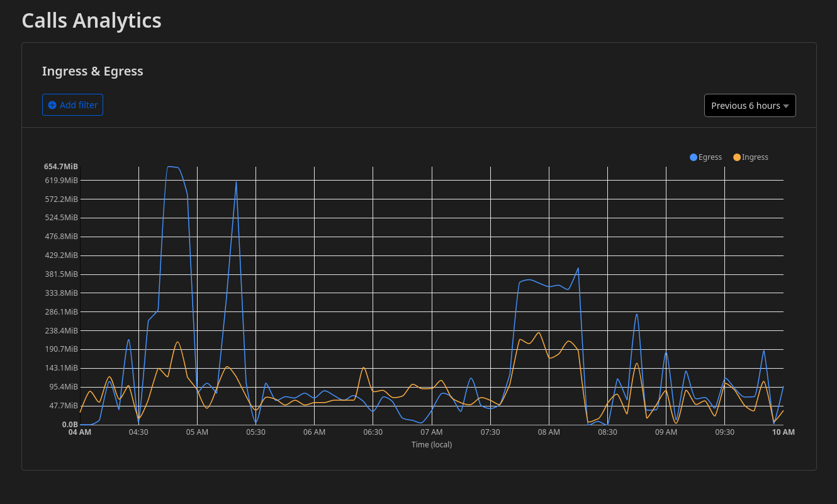
Task: Click the plus icon in Add filter
Action: 52,105
